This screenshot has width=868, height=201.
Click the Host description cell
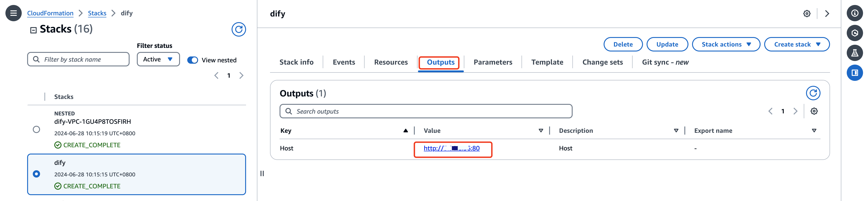point(565,148)
